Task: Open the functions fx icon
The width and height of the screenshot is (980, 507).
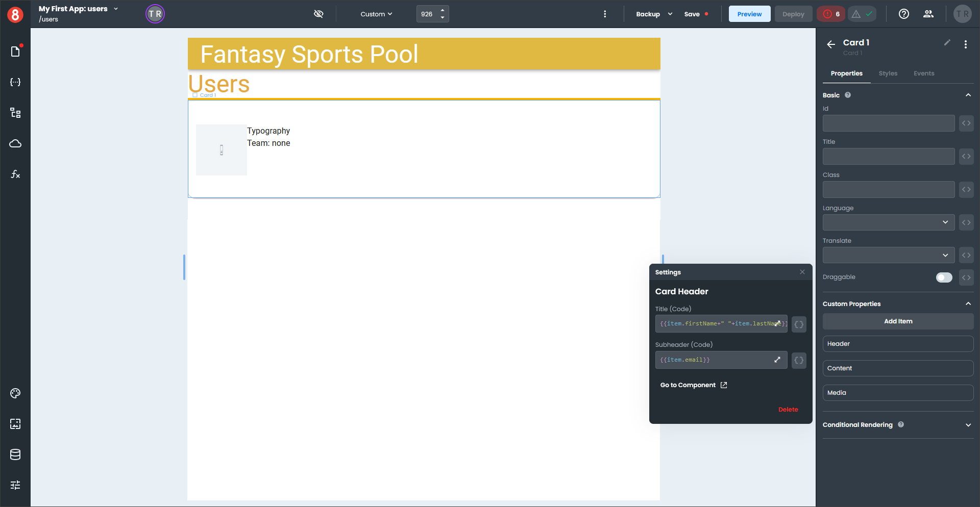Action: coord(15,174)
